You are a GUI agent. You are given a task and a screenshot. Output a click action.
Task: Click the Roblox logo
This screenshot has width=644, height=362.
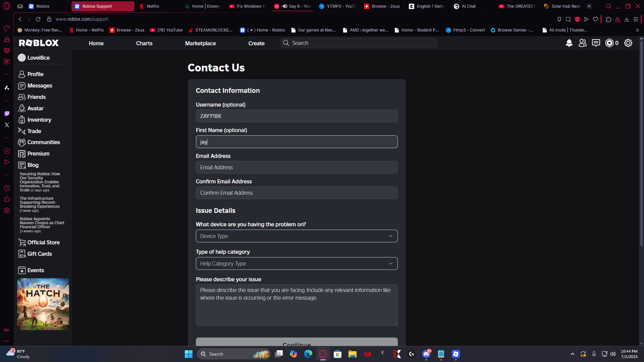tap(39, 43)
